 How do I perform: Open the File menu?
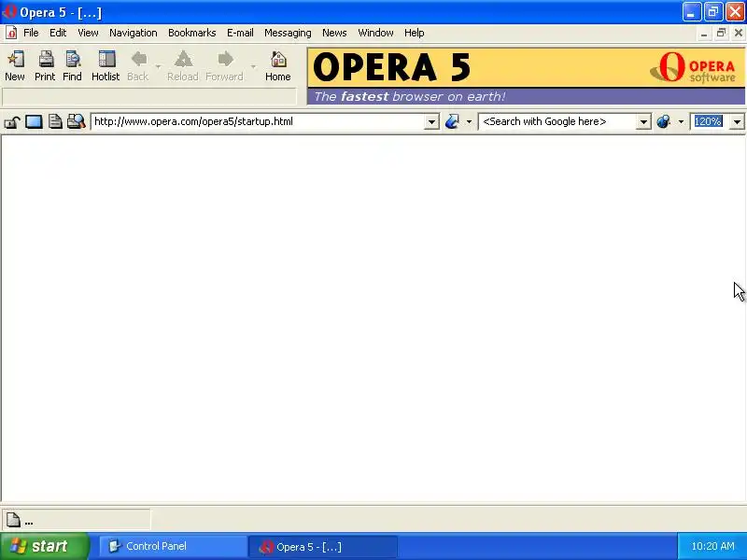tap(32, 33)
